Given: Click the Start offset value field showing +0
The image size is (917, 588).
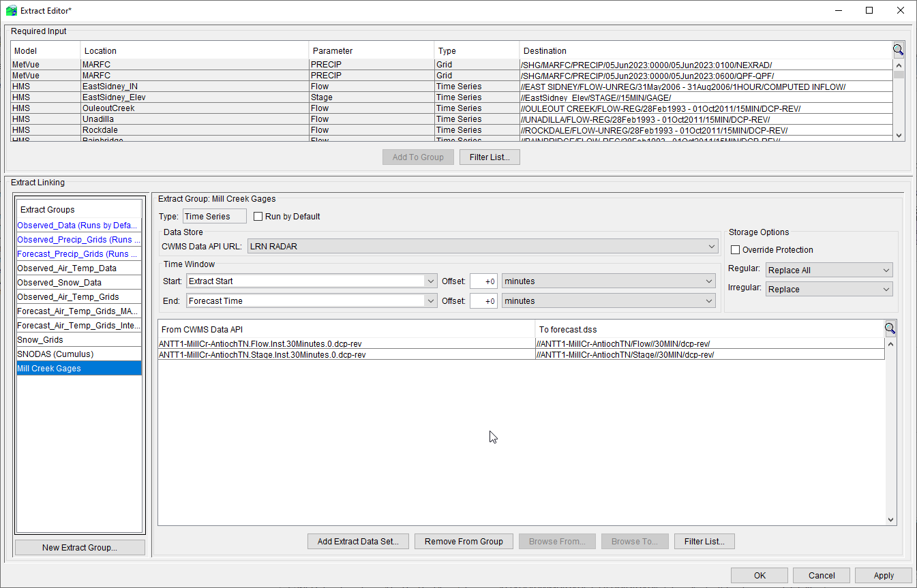Looking at the screenshot, I should (483, 281).
